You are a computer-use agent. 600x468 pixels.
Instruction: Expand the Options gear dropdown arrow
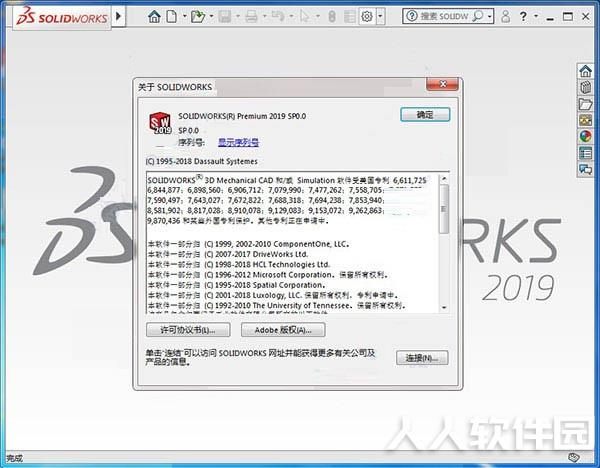[380, 16]
